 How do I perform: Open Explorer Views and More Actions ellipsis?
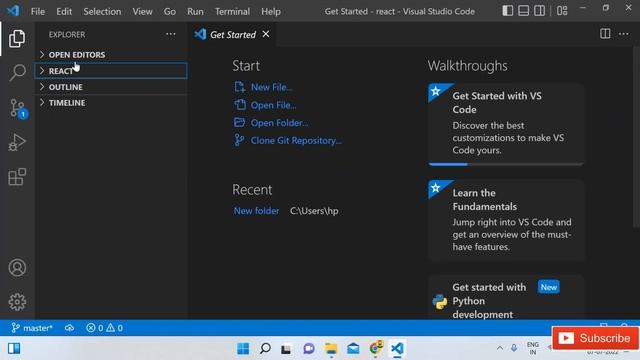click(171, 34)
